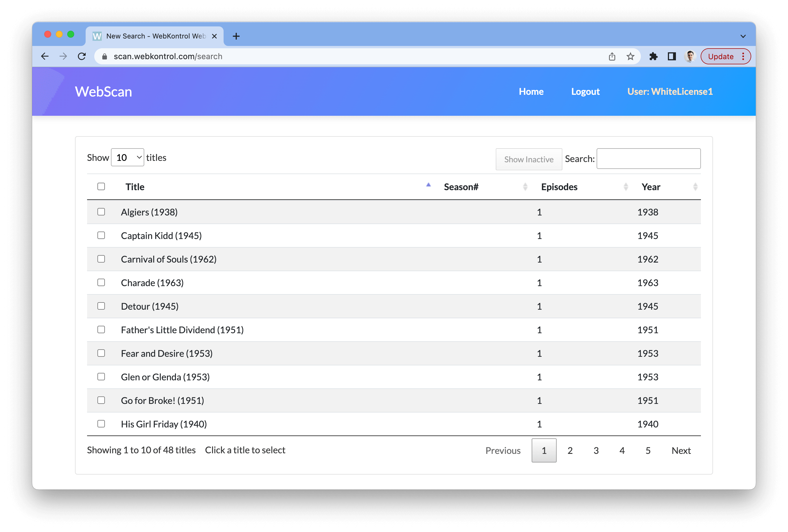Go back using the browser back arrow
Image resolution: width=788 pixels, height=532 pixels.
coord(45,56)
